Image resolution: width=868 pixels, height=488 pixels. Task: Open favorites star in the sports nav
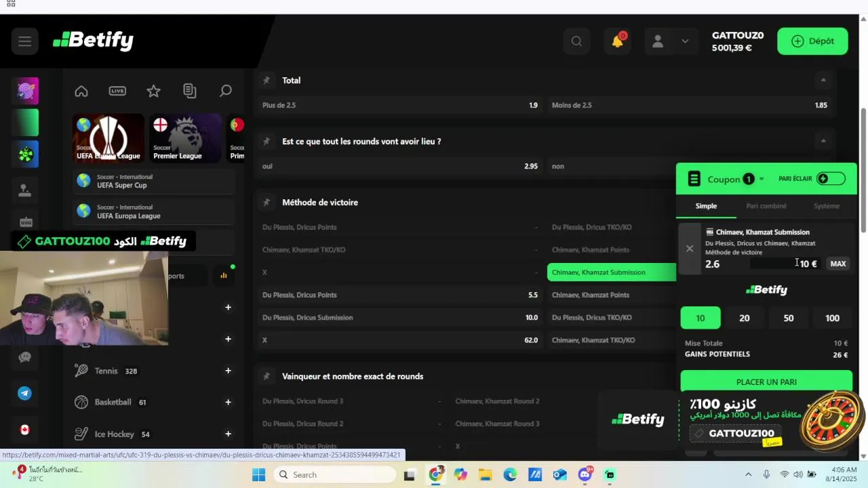click(153, 91)
